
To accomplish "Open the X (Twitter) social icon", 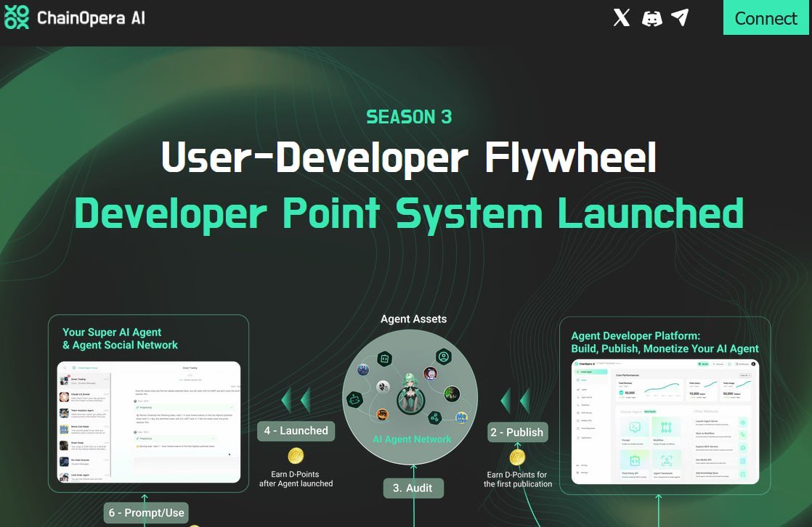I will 622,17.
